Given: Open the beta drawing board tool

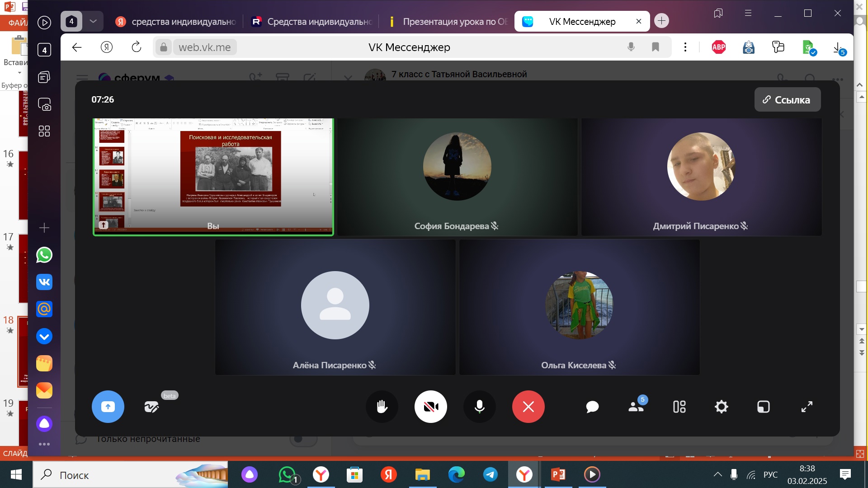Looking at the screenshot, I should click(151, 407).
